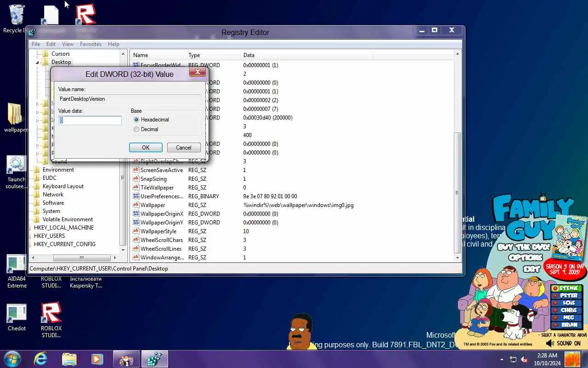Switch to the Registry Editor taskbar button
The height and width of the screenshot is (368, 588).
[x=154, y=359]
